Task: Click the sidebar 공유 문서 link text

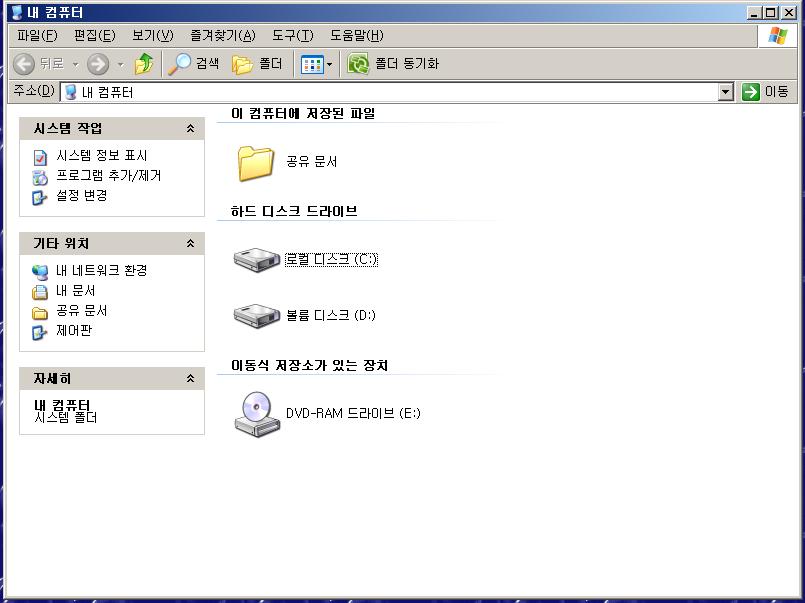Action: [82, 310]
